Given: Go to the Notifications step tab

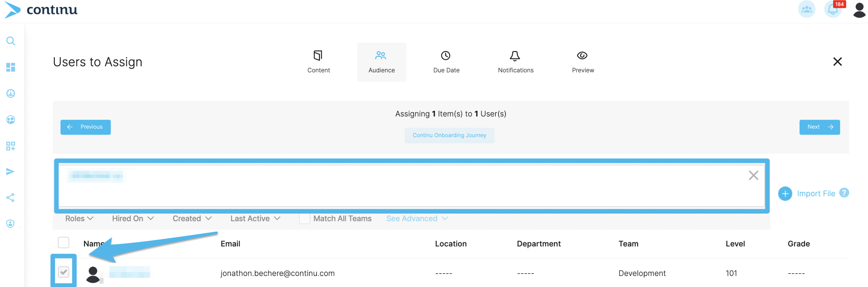Looking at the screenshot, I should coord(515,62).
